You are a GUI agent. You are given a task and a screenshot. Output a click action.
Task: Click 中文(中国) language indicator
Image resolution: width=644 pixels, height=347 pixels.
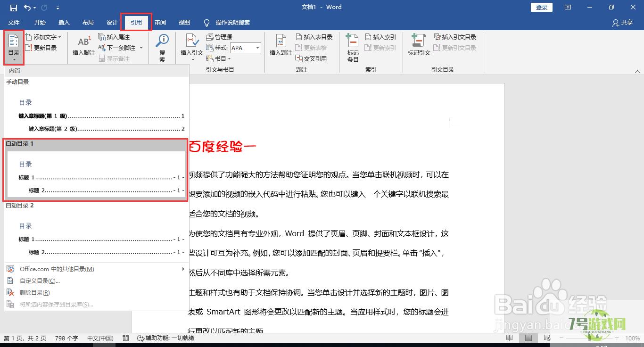pos(100,338)
